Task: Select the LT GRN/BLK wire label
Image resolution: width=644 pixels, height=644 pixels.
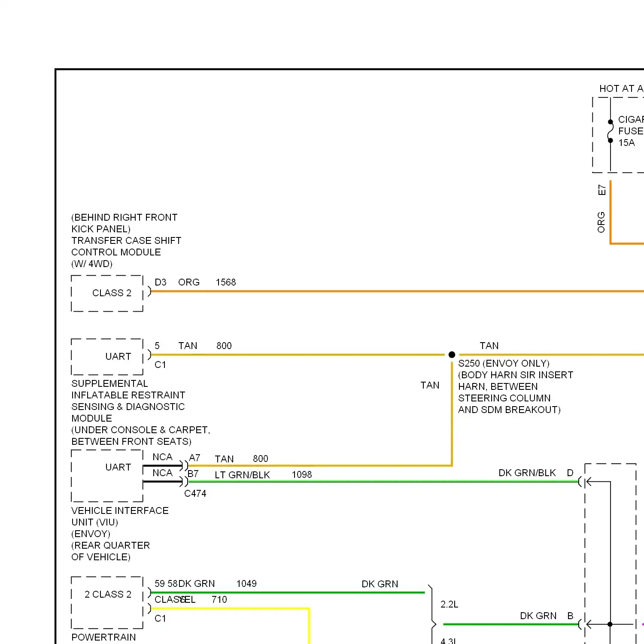Action: click(x=242, y=475)
